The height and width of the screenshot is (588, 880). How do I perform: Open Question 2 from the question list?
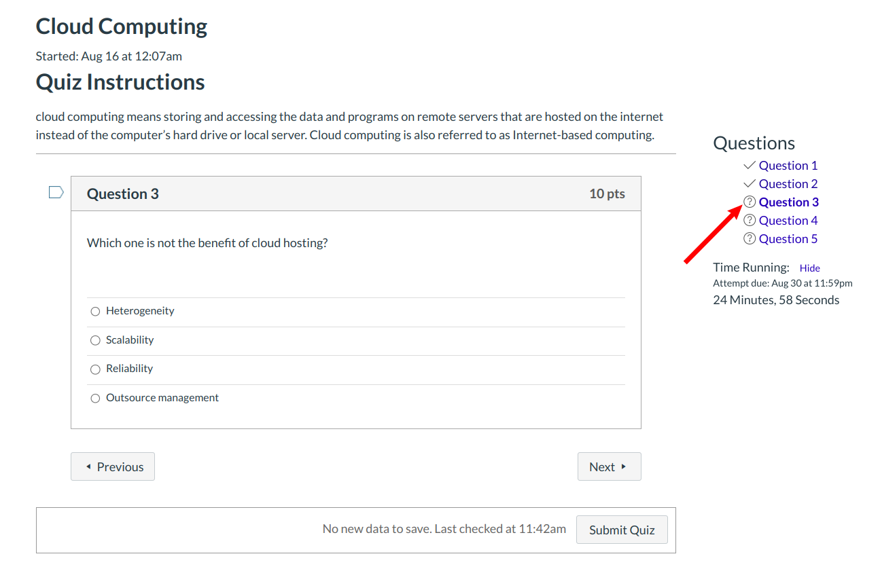[x=788, y=184]
